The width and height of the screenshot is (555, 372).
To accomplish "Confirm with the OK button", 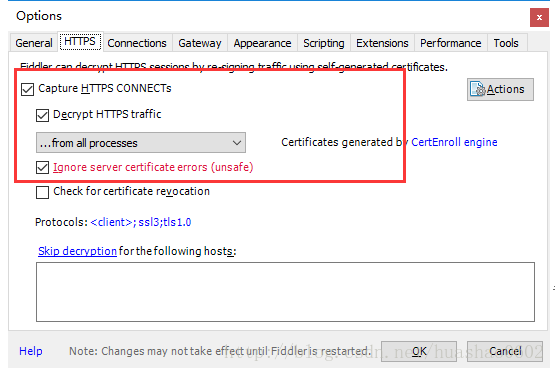I will coord(419,351).
